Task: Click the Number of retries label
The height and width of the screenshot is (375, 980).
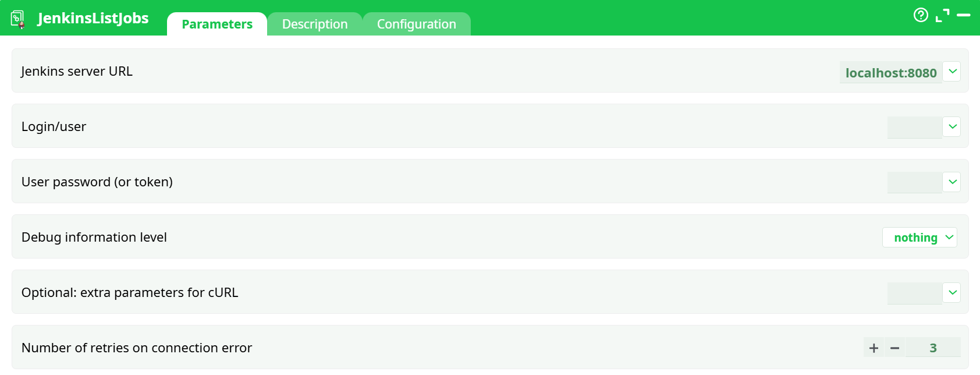Action: click(136, 348)
